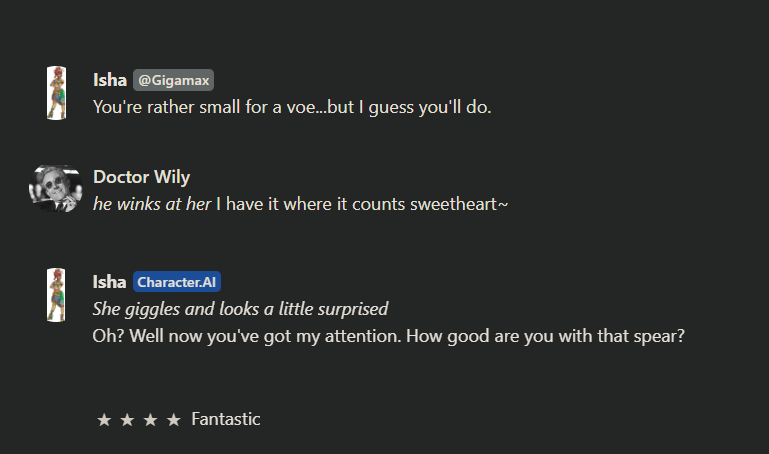This screenshot has height=454, width=769.
Task: Give the reply four stars
Action: [174, 420]
